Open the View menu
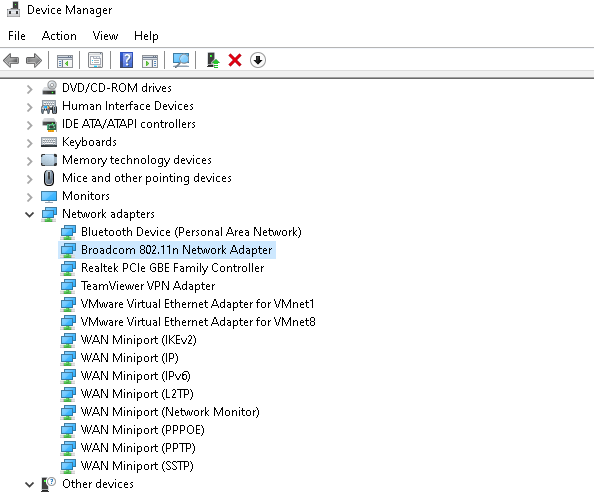The image size is (594, 493). click(x=105, y=36)
